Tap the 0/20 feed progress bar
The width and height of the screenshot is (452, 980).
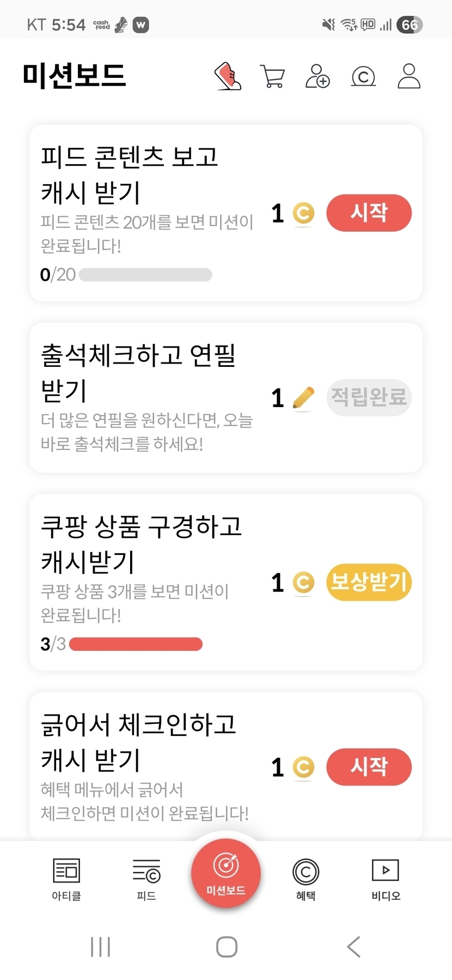pos(145,275)
